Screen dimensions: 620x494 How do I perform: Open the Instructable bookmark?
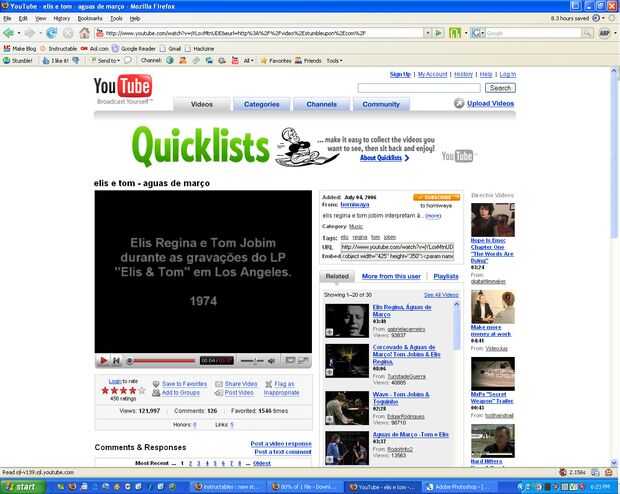click(59, 49)
